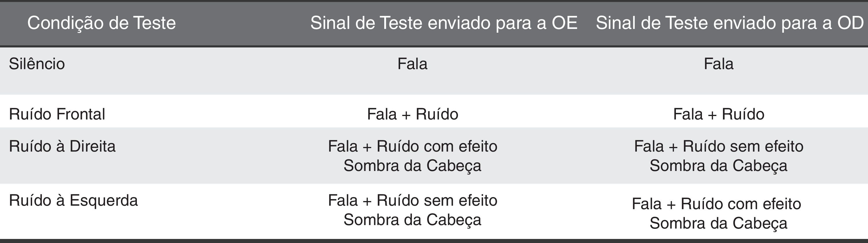Click the "Condição de Teste" column header

[x=102, y=23]
